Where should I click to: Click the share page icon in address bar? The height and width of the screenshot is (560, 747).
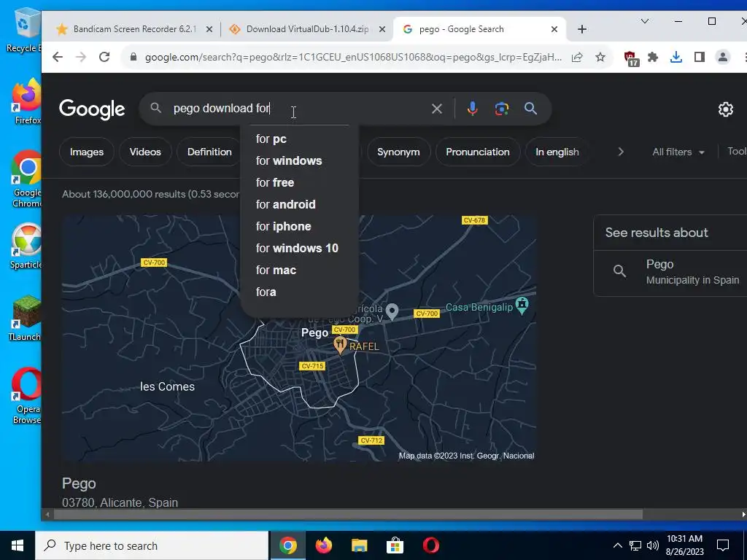point(577,57)
